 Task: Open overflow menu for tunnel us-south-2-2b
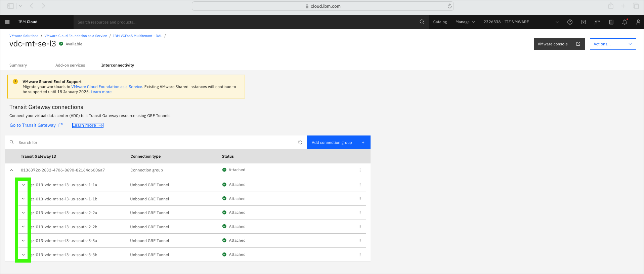360,227
